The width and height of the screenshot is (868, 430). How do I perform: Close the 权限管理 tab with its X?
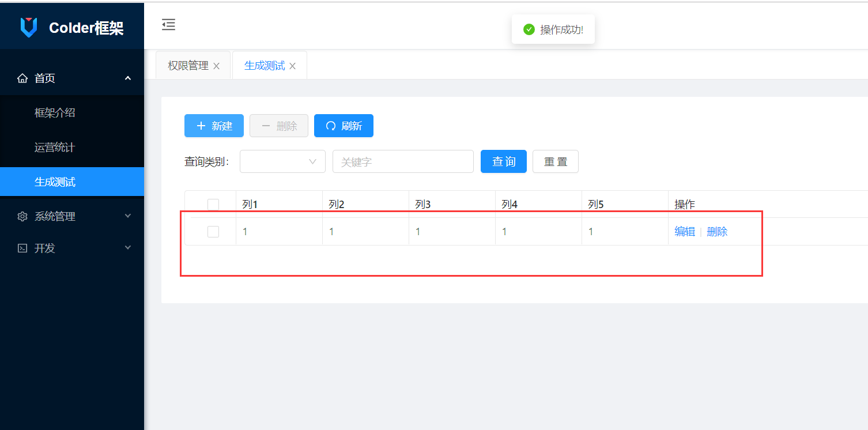coord(216,66)
